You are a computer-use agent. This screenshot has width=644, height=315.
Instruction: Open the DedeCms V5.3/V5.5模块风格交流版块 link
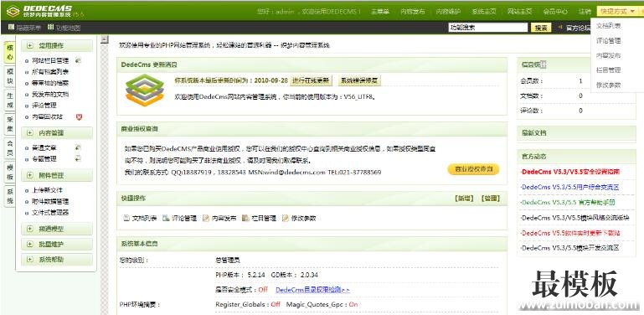574,218
